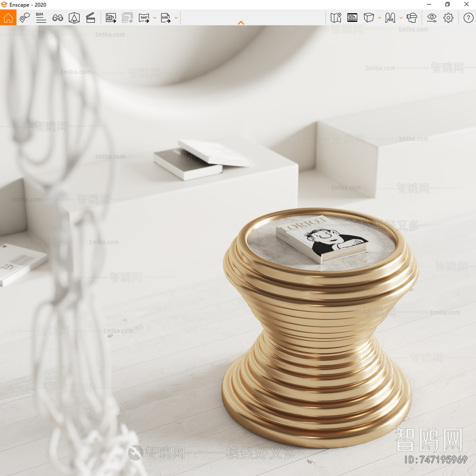Collapse toolbar with the orange chevron
The image size is (476, 476).
tap(241, 23)
